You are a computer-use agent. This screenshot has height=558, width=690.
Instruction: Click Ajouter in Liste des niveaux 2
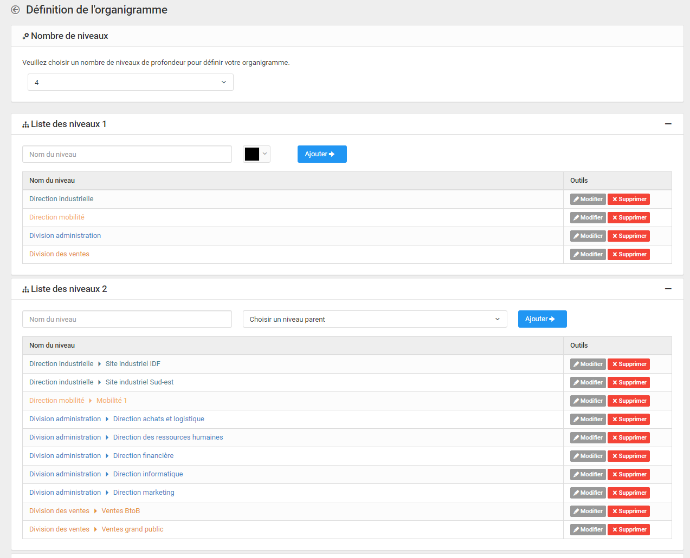pyautogui.click(x=542, y=319)
